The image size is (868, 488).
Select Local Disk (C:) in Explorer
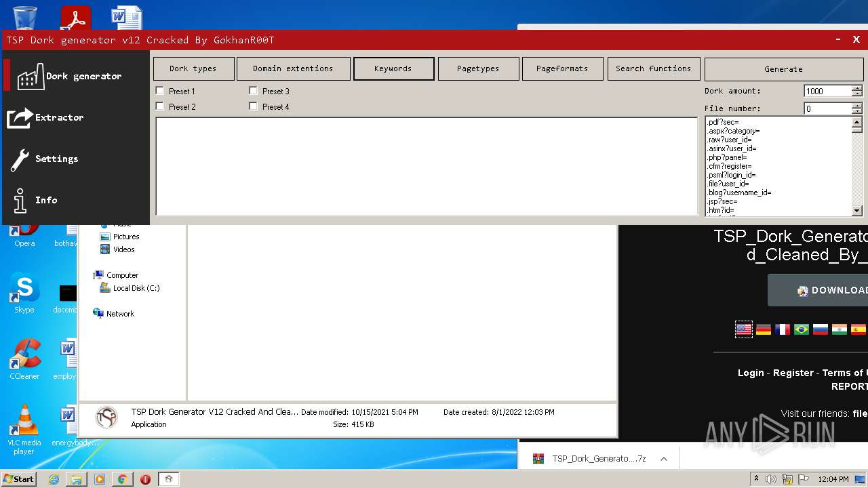(x=130, y=288)
